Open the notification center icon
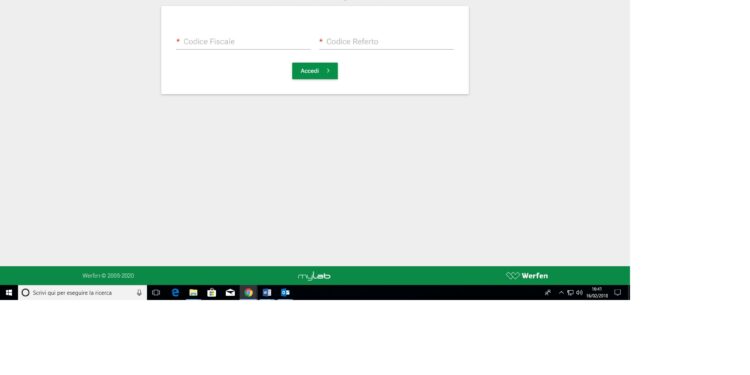Screen dimensions: 750x375 coord(618,293)
